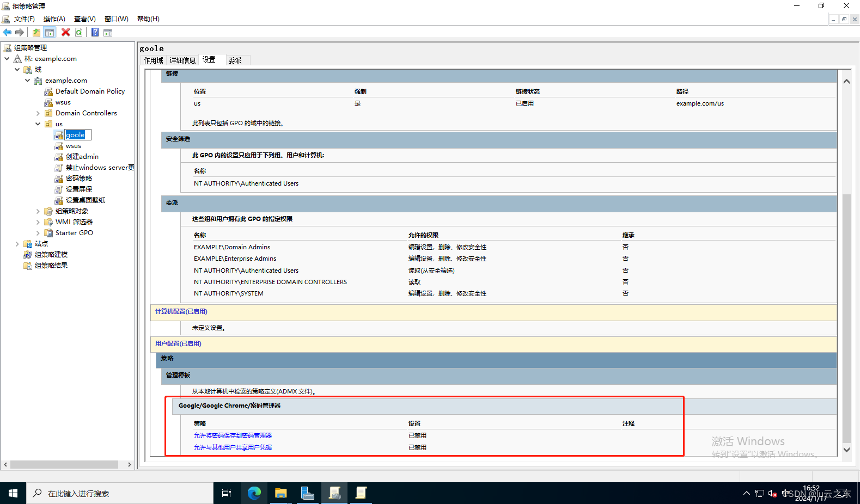
Task: Open Microsoft Edge from the taskbar
Action: coord(254,493)
